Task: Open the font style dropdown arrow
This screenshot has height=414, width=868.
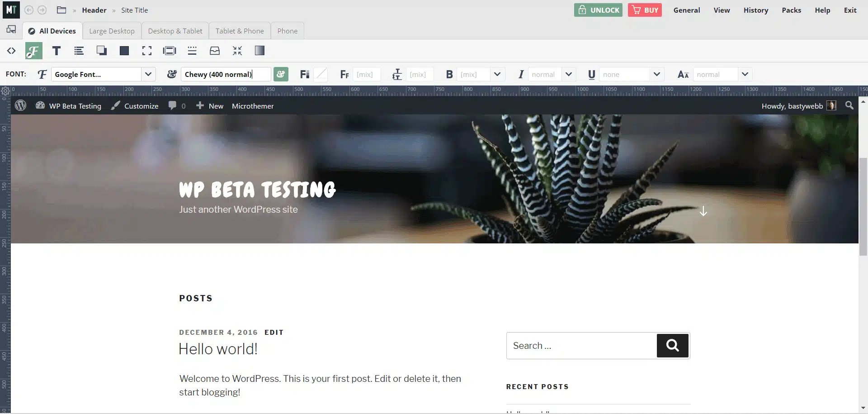Action: pyautogui.click(x=569, y=74)
